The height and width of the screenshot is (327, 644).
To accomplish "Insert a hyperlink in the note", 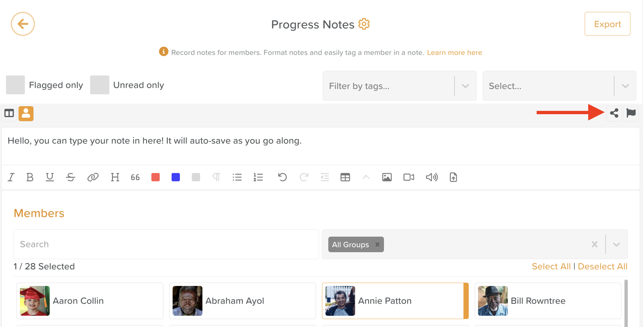I will click(93, 177).
